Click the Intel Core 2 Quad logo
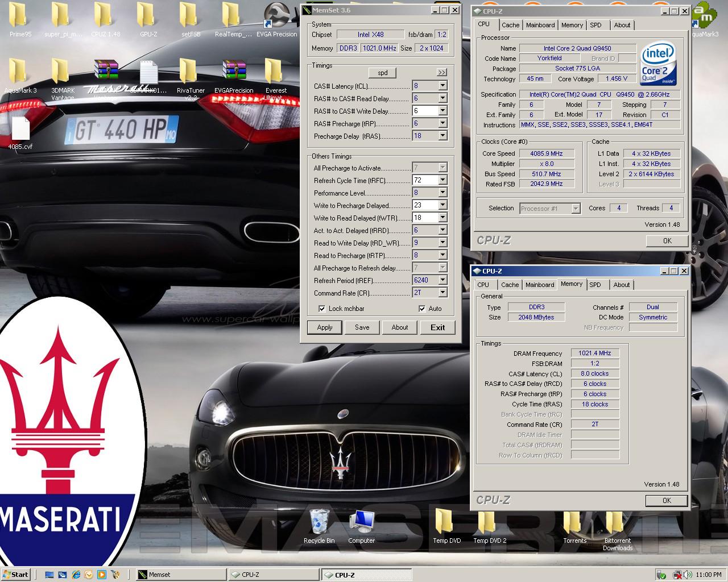The height and width of the screenshot is (582, 728). 657,64
